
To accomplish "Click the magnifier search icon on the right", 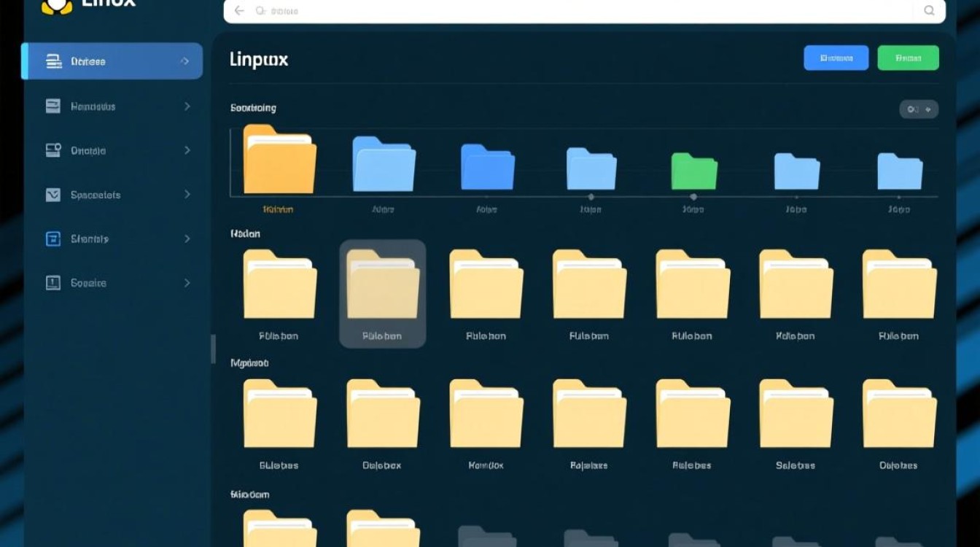I will 929,11.
